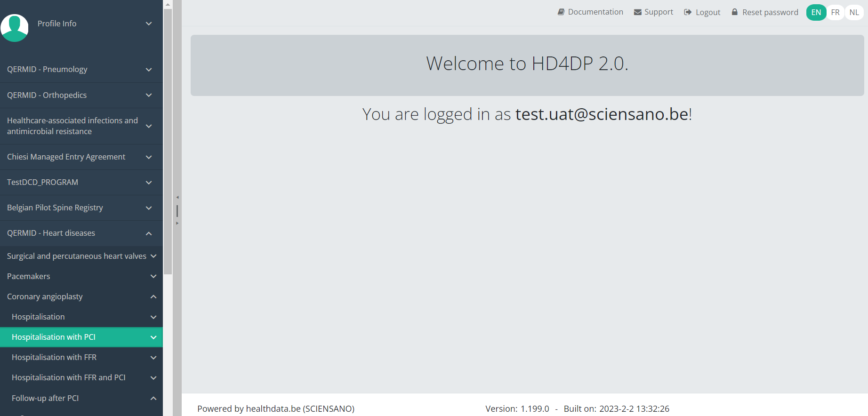868x416 pixels.
Task: Open the Belgian Pilot Spine Registry
Action: (55, 208)
